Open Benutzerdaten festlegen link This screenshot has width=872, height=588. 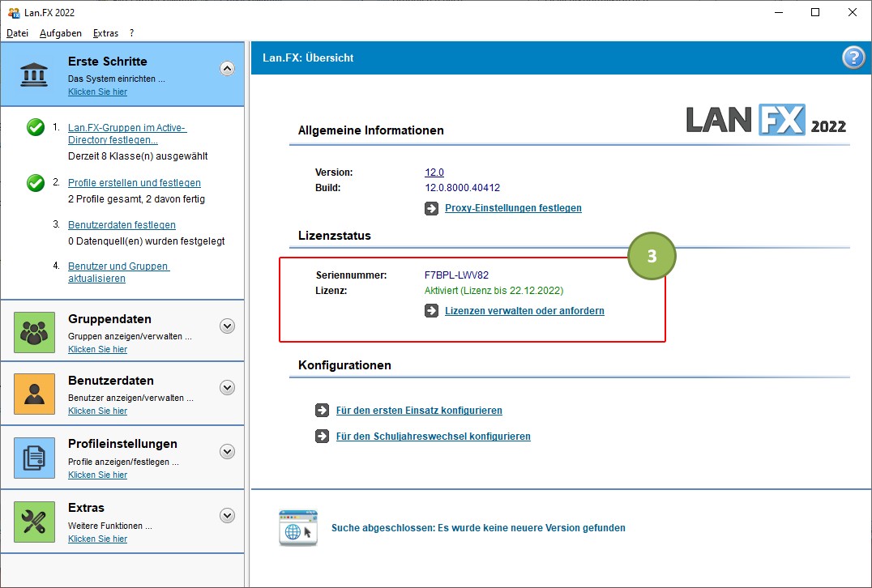point(122,225)
